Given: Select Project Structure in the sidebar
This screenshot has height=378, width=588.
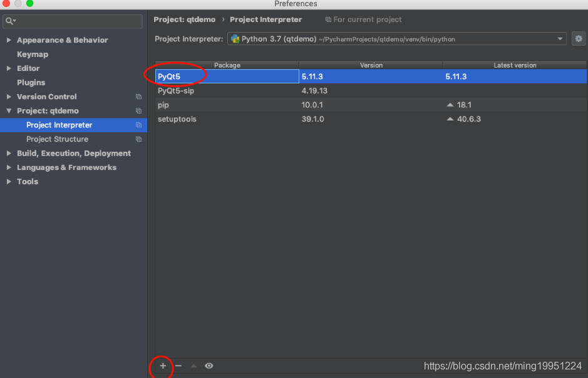Looking at the screenshot, I should (56, 139).
